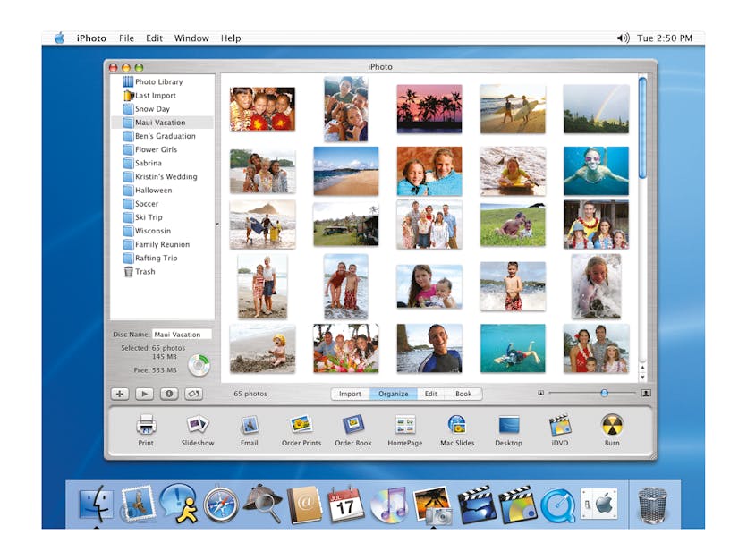Viewport: 747px width, 560px height.
Task: Click the thumbnail size slider
Action: [x=604, y=393]
